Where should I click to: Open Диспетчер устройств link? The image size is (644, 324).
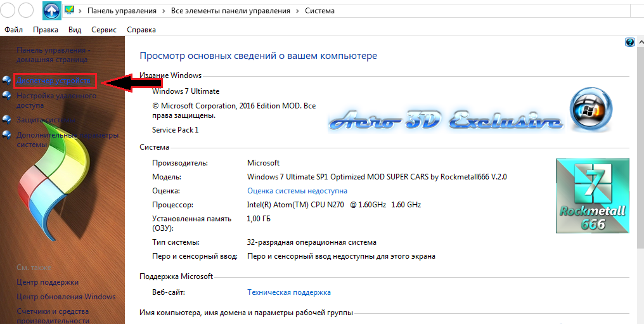point(55,81)
